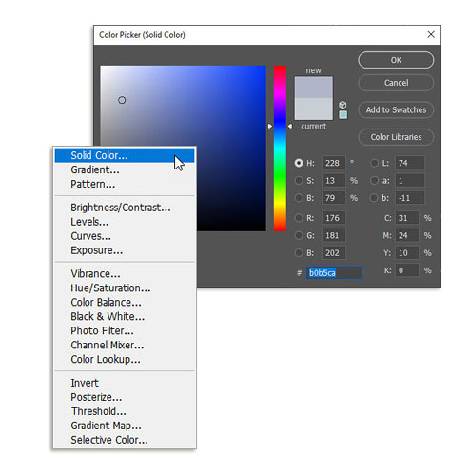Select the Lab b radio button
Viewport: 450px width, 476px height.
(x=374, y=198)
